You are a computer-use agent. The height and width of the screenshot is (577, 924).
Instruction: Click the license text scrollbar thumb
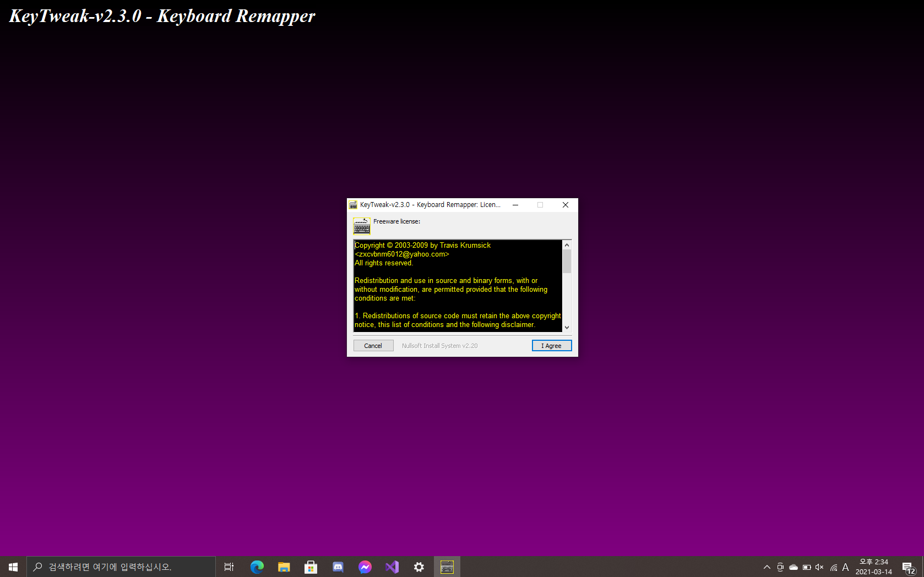tap(567, 262)
